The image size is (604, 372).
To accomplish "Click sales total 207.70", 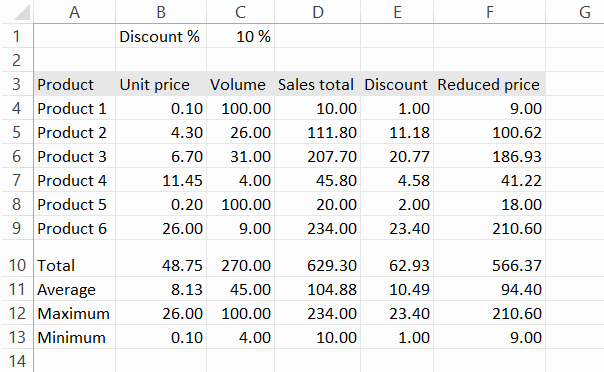I will coord(318,156).
